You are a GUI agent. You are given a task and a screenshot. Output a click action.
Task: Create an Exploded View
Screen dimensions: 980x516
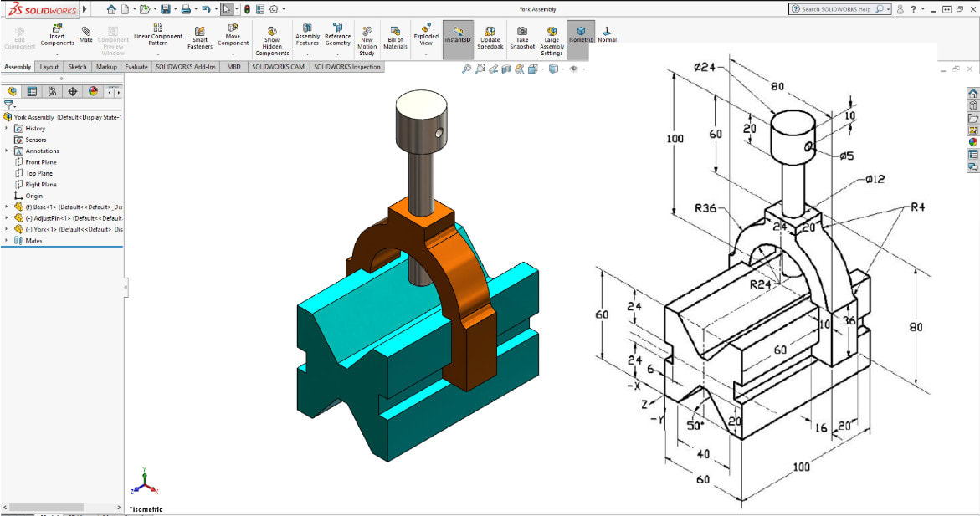[426, 35]
